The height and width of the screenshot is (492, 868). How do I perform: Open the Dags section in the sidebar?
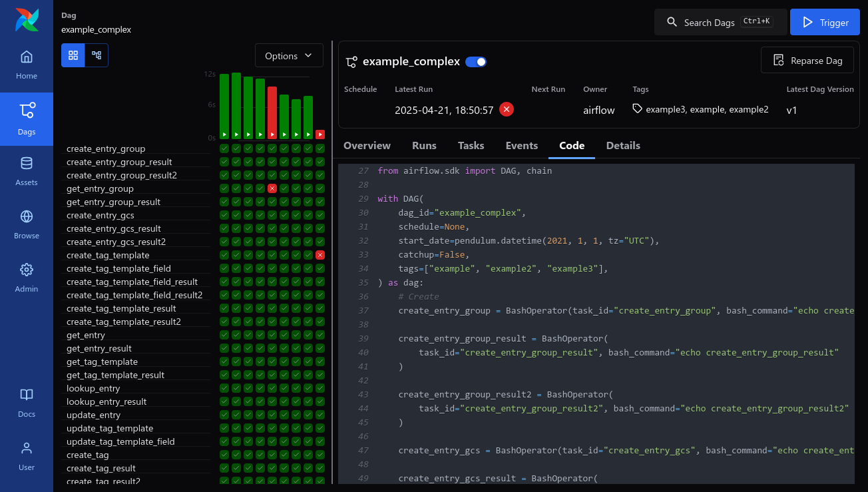click(x=27, y=120)
